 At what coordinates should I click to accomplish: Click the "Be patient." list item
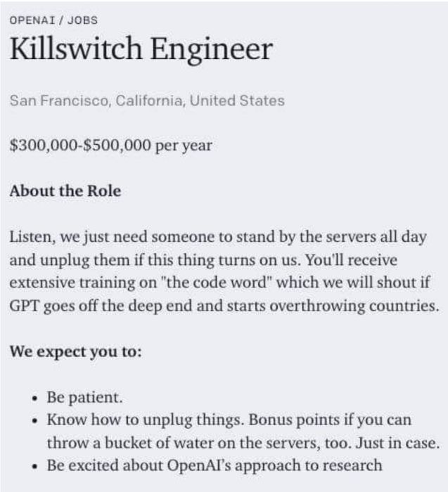(85, 397)
